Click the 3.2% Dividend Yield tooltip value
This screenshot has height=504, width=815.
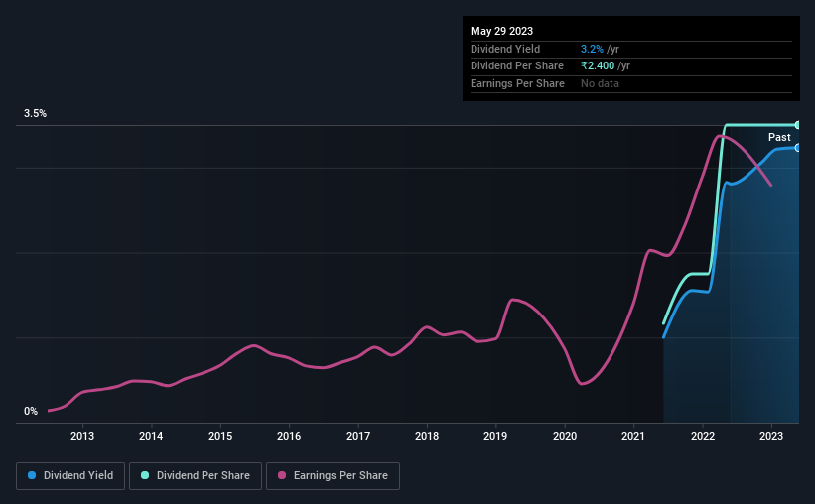591,49
